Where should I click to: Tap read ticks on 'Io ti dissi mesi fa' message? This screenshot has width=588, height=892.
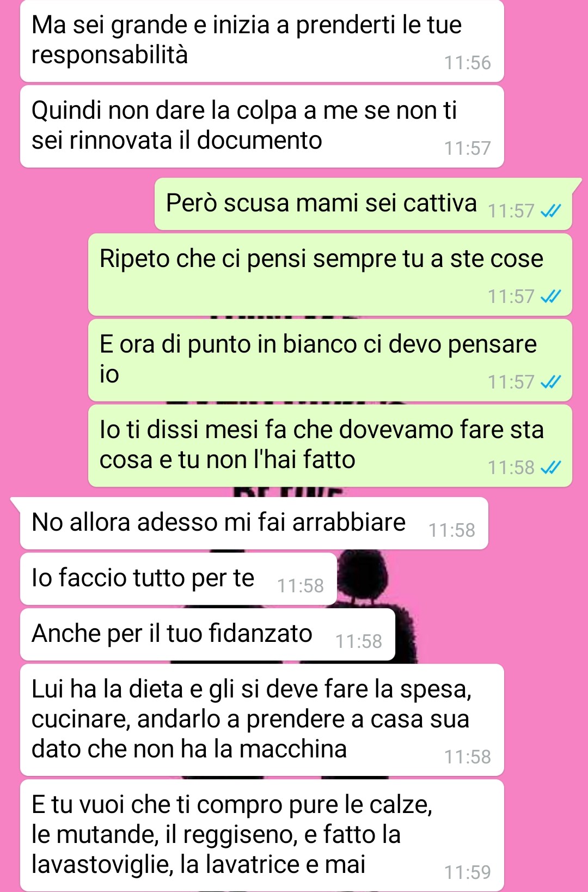click(x=550, y=468)
